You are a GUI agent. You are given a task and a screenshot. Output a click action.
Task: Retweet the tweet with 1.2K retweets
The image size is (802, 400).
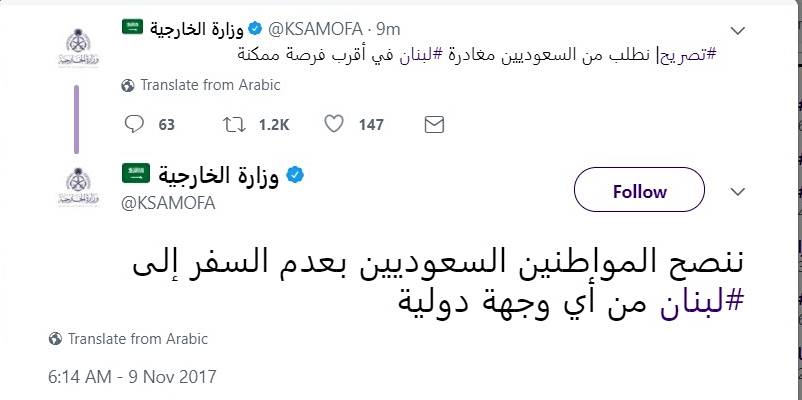234,125
